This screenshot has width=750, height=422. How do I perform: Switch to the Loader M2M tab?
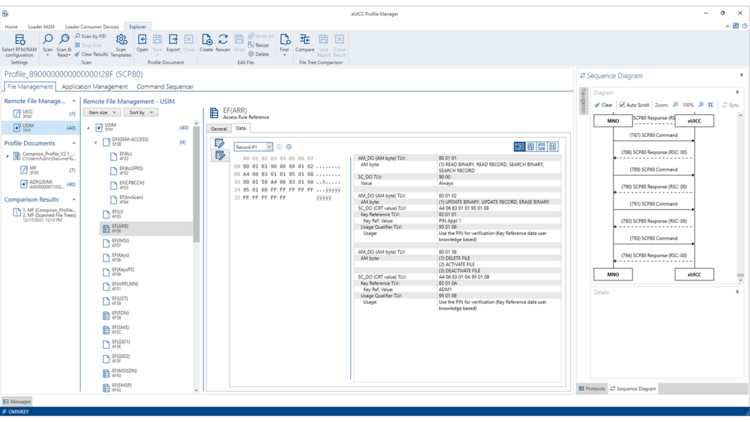coord(41,27)
